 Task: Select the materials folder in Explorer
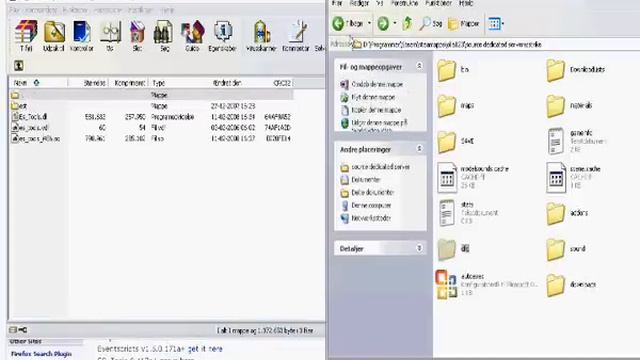pyautogui.click(x=569, y=106)
